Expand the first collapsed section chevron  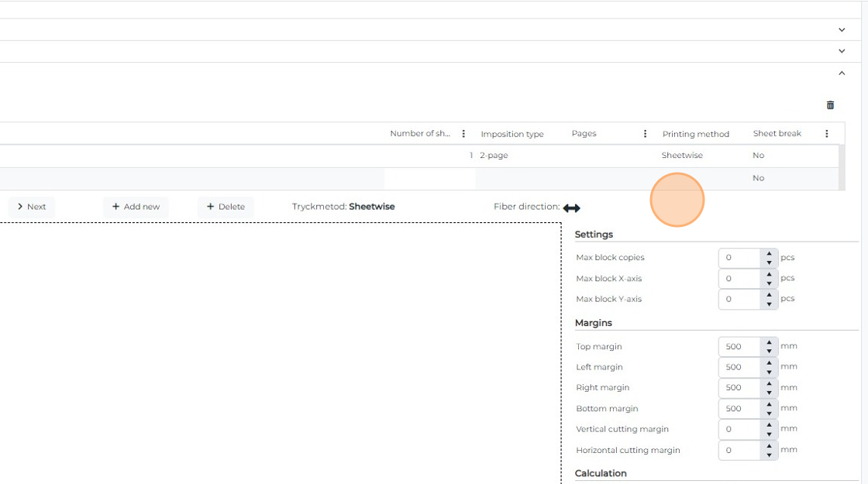coord(842,29)
